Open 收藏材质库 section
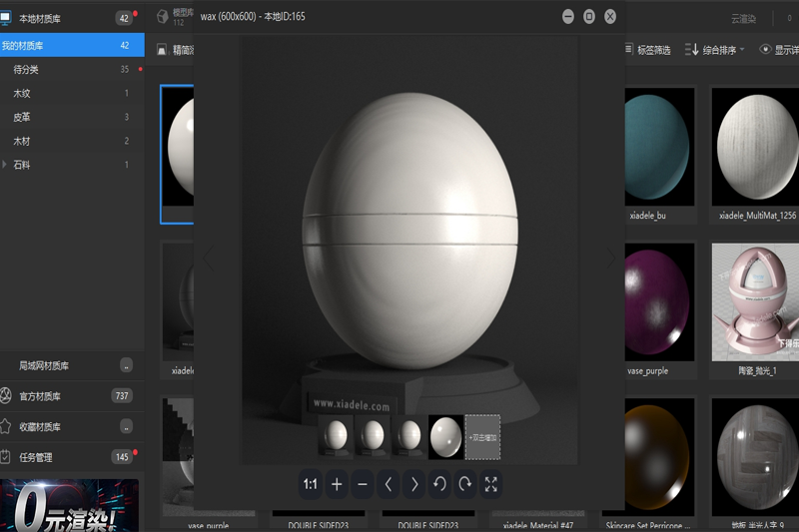Viewport: 799px width, 532px height. [x=72, y=426]
